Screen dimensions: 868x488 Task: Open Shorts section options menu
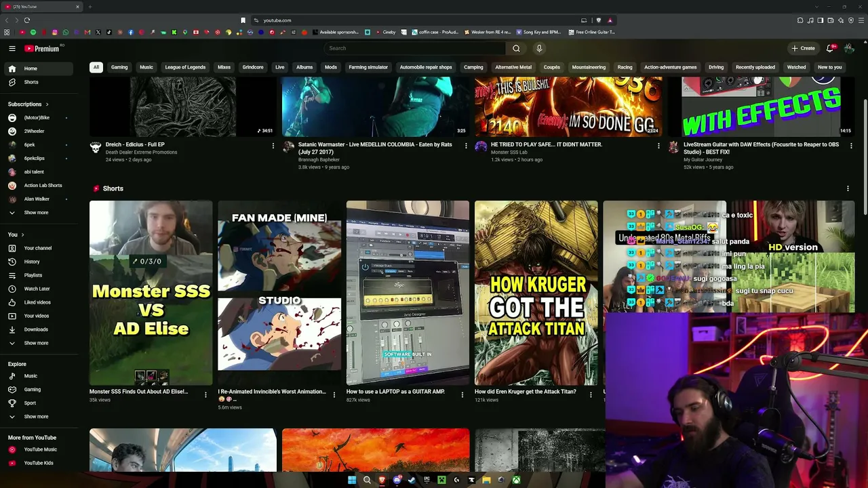click(x=848, y=188)
